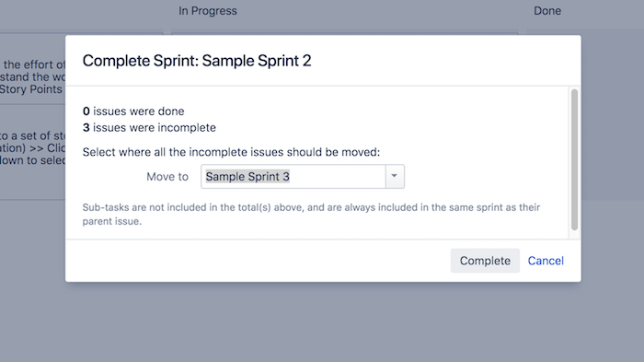Click the Sub-tasks note paragraph
This screenshot has width=644, height=362.
click(311, 214)
